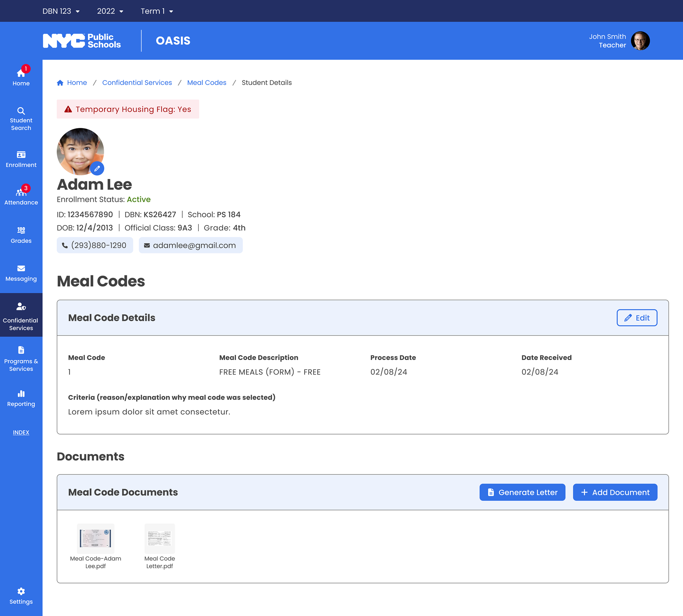The width and height of the screenshot is (683, 616).
Task: Select Confidential Services sidebar item
Action: point(21,315)
